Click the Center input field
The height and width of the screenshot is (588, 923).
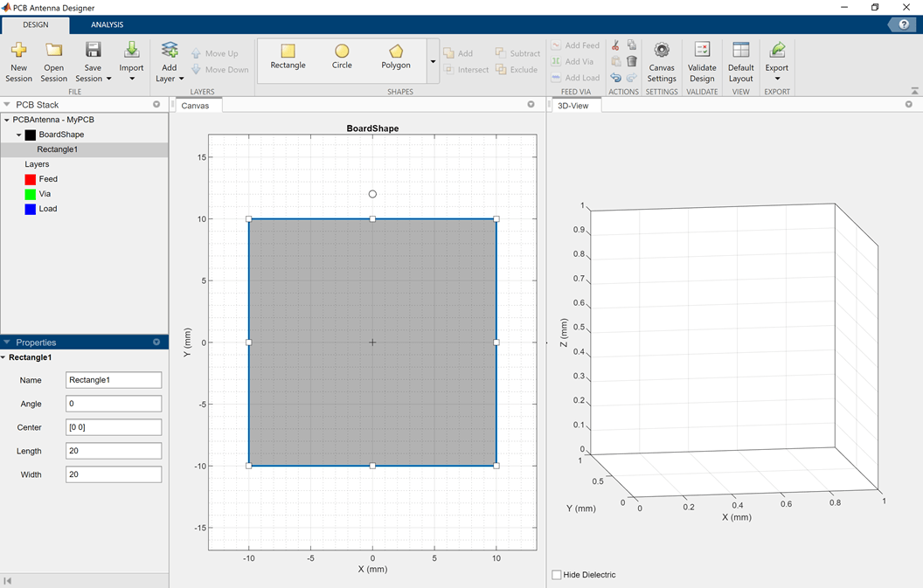click(114, 426)
